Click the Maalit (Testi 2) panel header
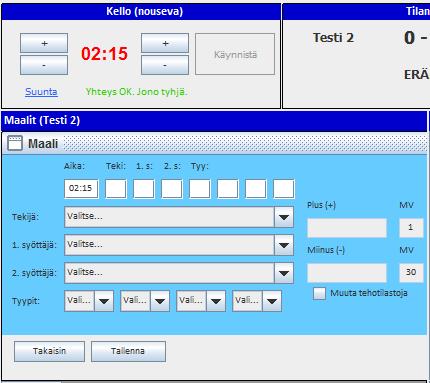The image size is (430, 383). [214, 121]
